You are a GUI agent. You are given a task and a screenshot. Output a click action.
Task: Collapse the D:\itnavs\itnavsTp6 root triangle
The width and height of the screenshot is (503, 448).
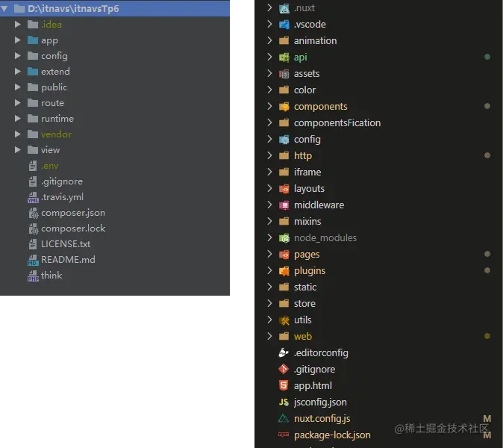coord(4,9)
